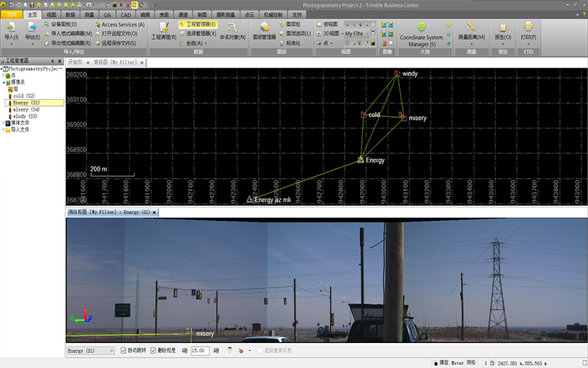
Task: Click 打开远程文件(O)
Action: (x=116, y=34)
